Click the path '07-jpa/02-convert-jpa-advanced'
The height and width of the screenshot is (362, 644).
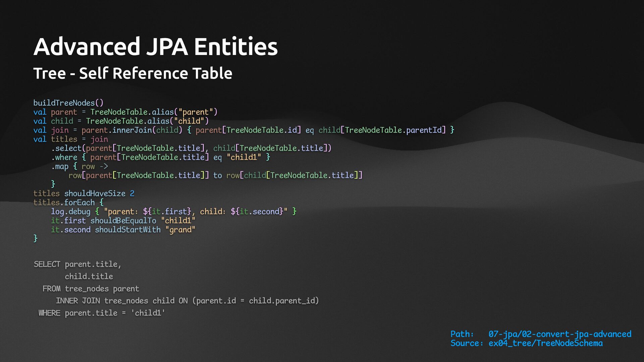(559, 334)
